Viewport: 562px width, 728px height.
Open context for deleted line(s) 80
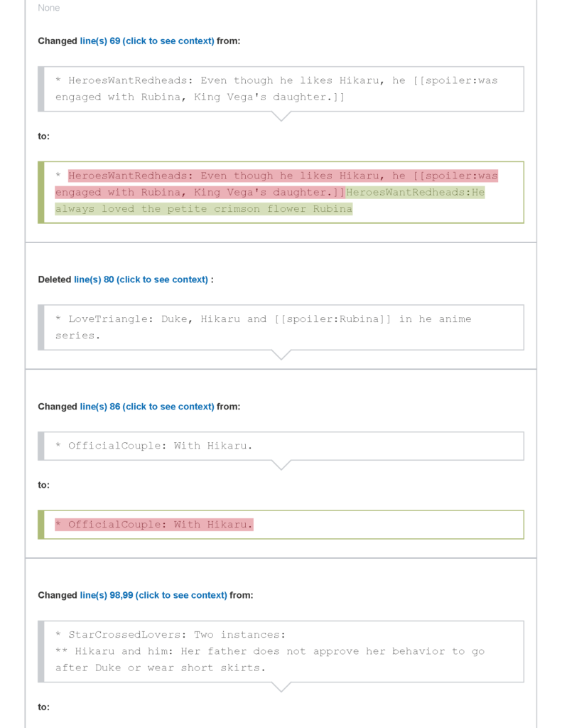141,279
